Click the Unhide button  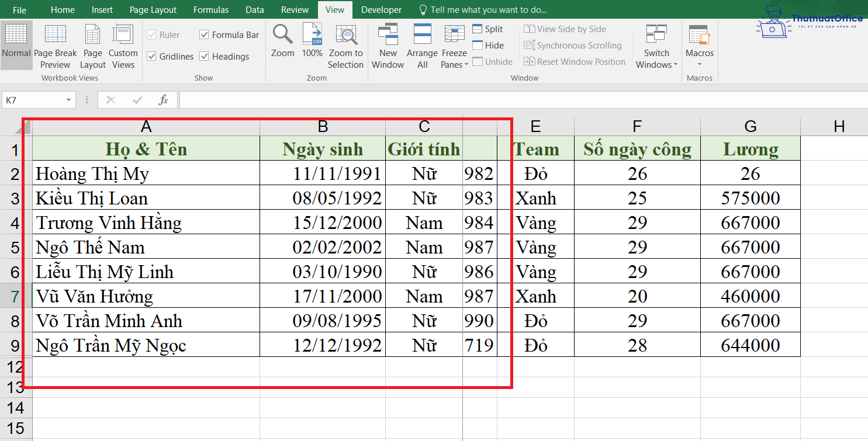492,61
